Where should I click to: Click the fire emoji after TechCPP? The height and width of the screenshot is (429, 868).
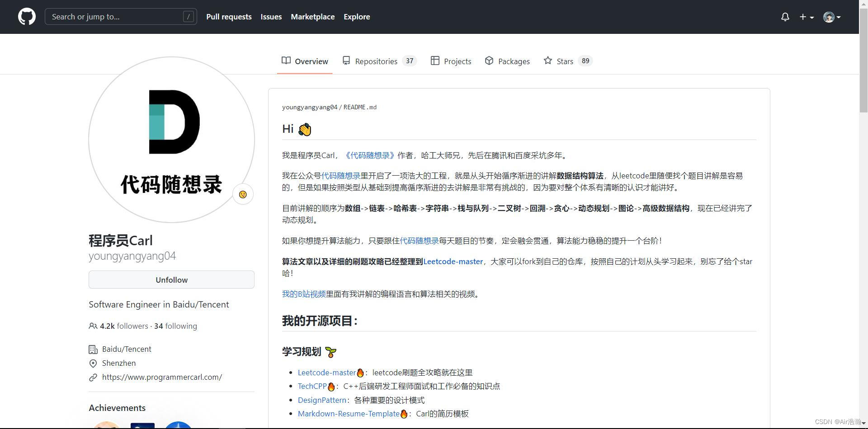(x=331, y=387)
